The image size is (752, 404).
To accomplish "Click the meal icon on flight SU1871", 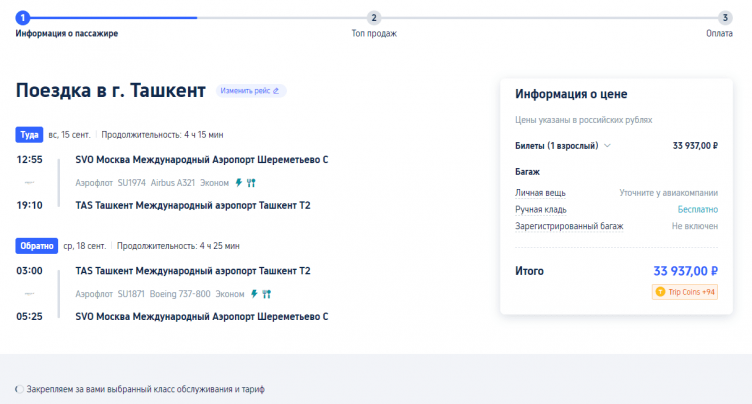I will click(x=267, y=294).
